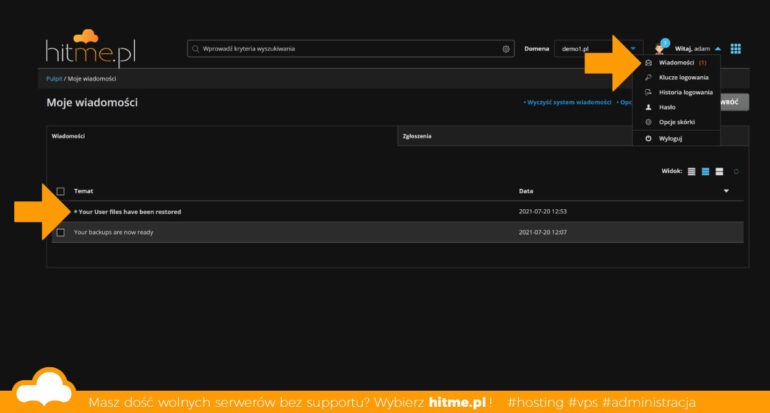Viewport: 770px width, 413px height.
Task: Click the Data column header
Action: click(526, 191)
